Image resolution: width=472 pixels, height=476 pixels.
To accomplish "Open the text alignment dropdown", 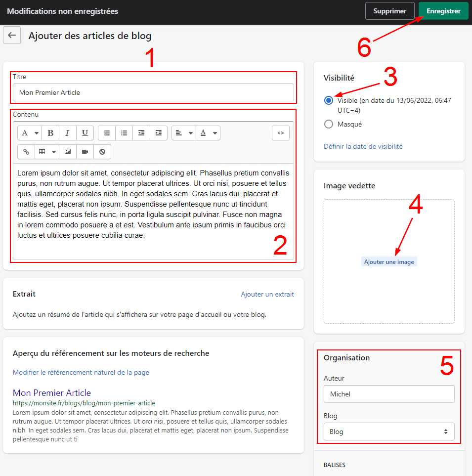I will [x=184, y=133].
